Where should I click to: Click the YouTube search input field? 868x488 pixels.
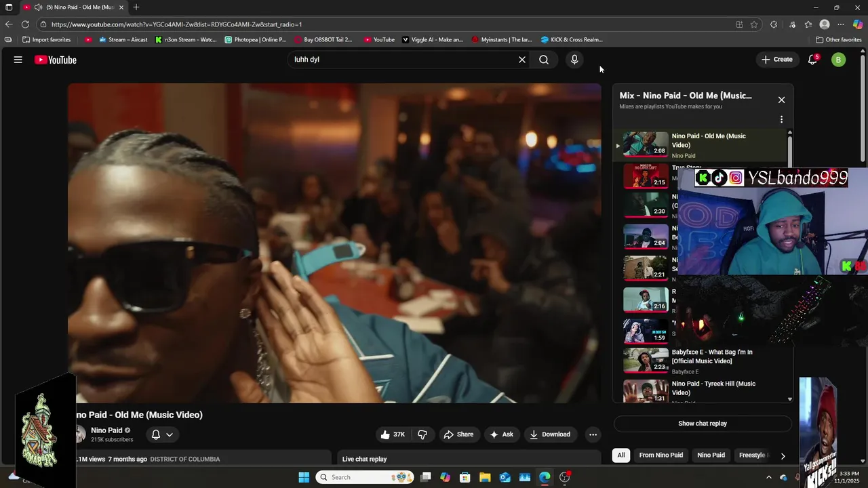(403, 60)
